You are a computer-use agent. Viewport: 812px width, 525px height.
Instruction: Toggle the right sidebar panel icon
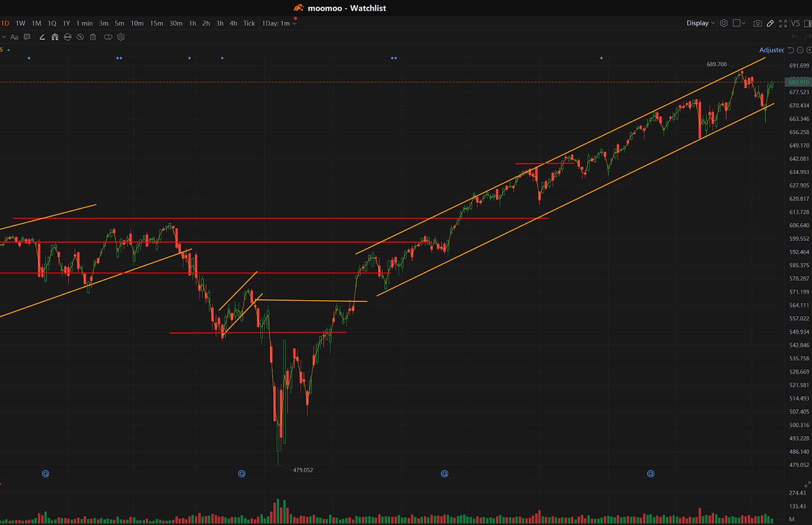click(808, 23)
